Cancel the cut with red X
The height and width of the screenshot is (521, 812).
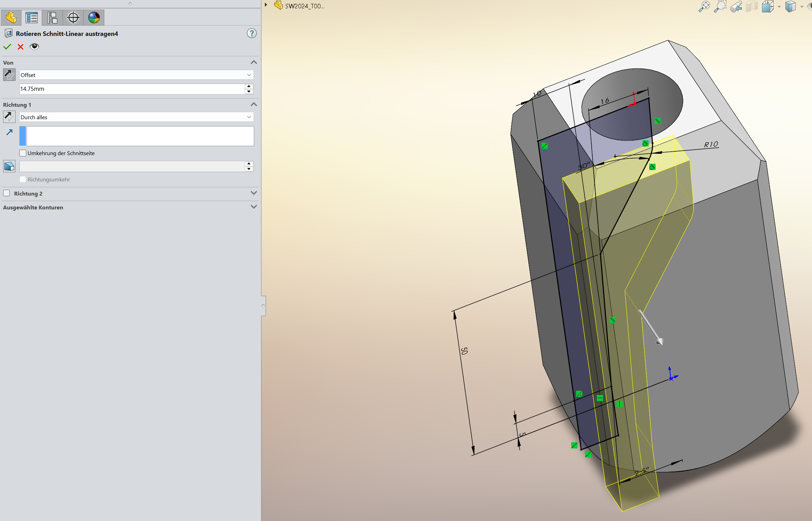pyautogui.click(x=21, y=47)
